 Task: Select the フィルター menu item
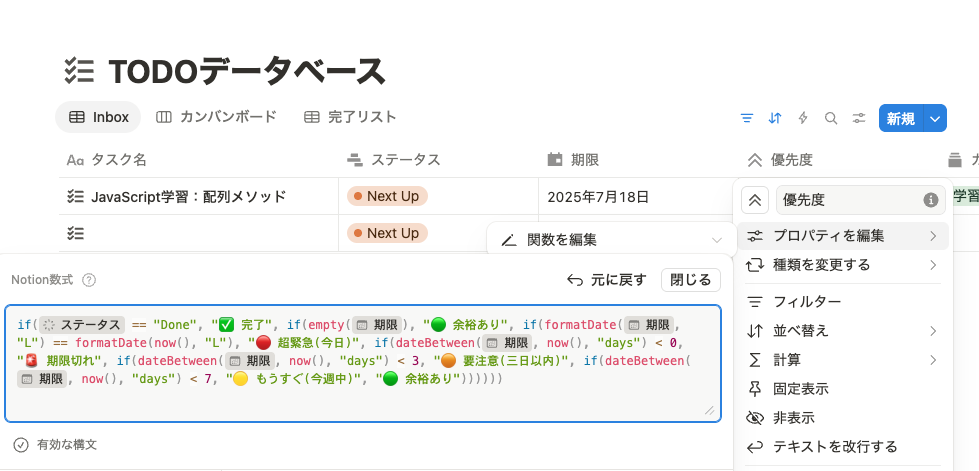pos(842,302)
